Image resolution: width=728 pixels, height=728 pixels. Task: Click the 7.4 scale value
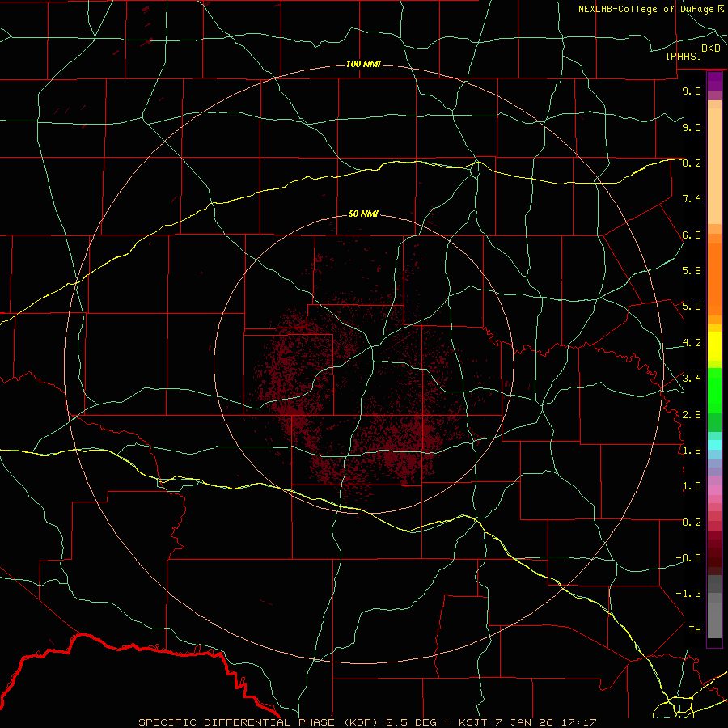coord(692,199)
